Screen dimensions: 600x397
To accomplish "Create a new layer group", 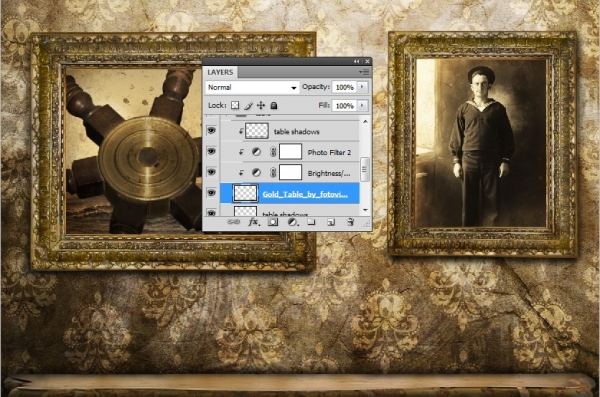I will tap(311, 222).
